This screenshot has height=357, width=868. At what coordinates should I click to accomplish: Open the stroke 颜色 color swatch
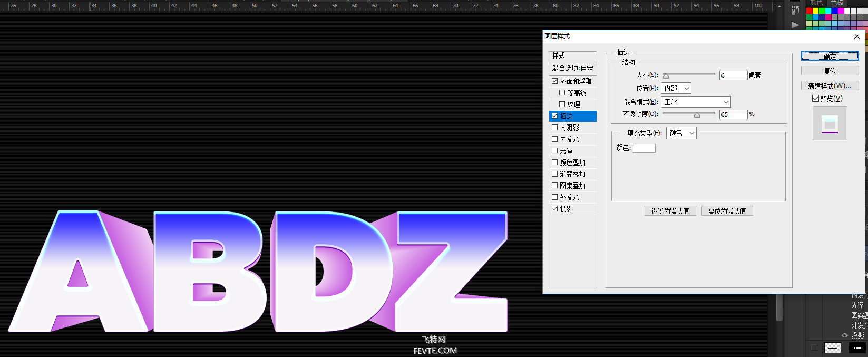644,149
